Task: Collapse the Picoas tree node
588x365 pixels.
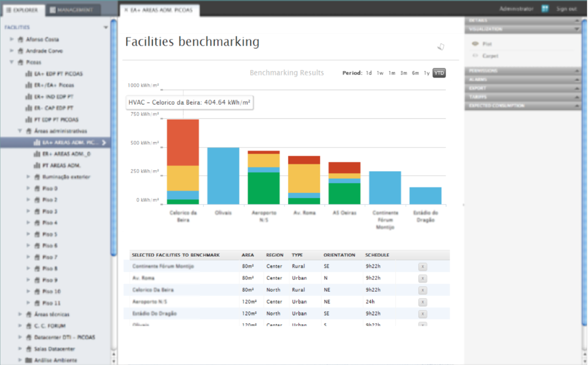Action: (x=12, y=62)
